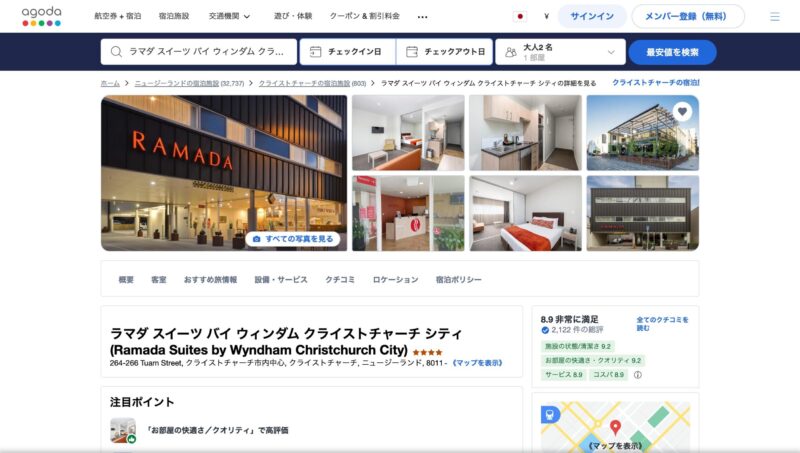Click the review score info icon
The width and height of the screenshot is (800, 453).
click(x=638, y=374)
